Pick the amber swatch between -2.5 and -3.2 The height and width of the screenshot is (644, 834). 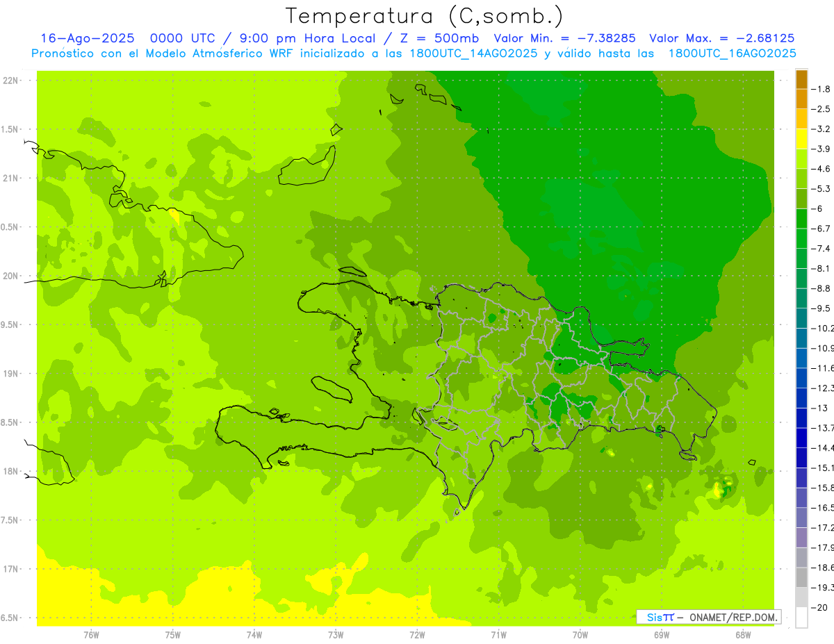(801, 119)
